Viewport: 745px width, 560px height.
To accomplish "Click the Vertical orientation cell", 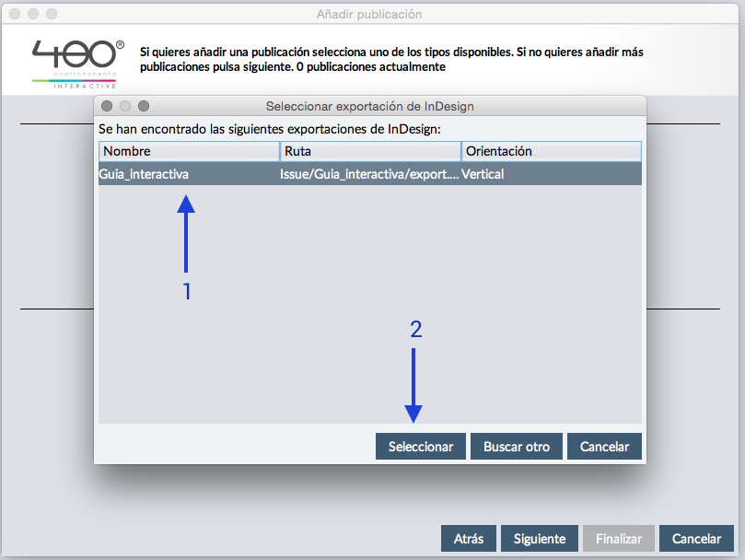I will click(x=483, y=174).
